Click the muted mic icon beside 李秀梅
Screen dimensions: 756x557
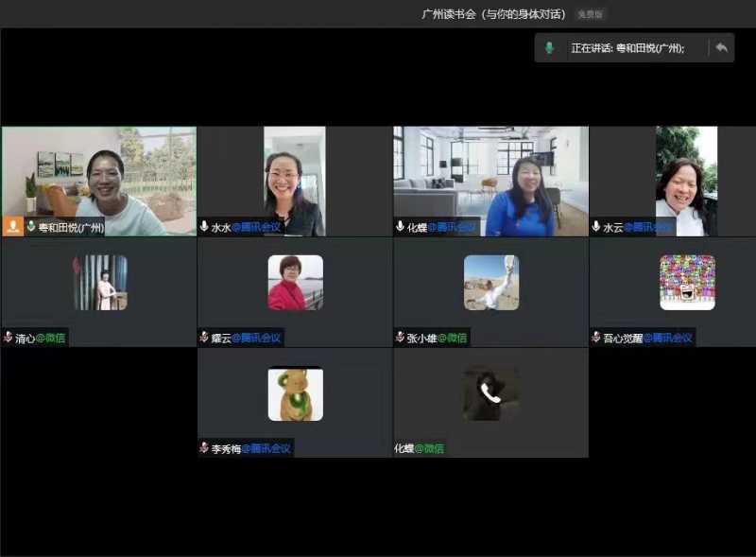pos(204,448)
